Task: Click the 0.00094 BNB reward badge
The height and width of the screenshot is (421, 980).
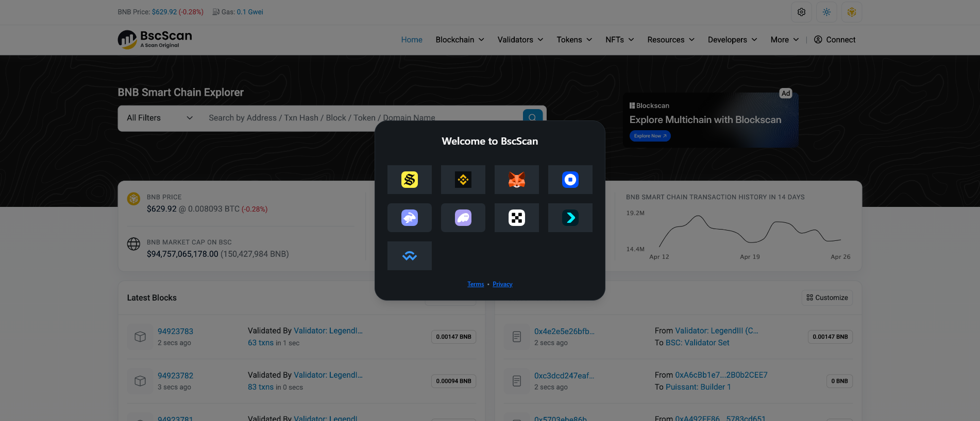Action: click(454, 381)
